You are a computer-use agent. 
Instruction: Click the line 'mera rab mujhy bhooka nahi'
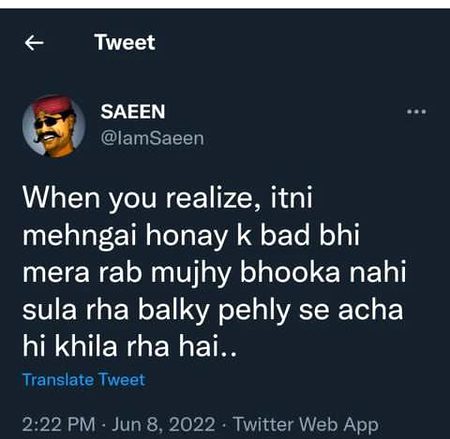(215, 273)
